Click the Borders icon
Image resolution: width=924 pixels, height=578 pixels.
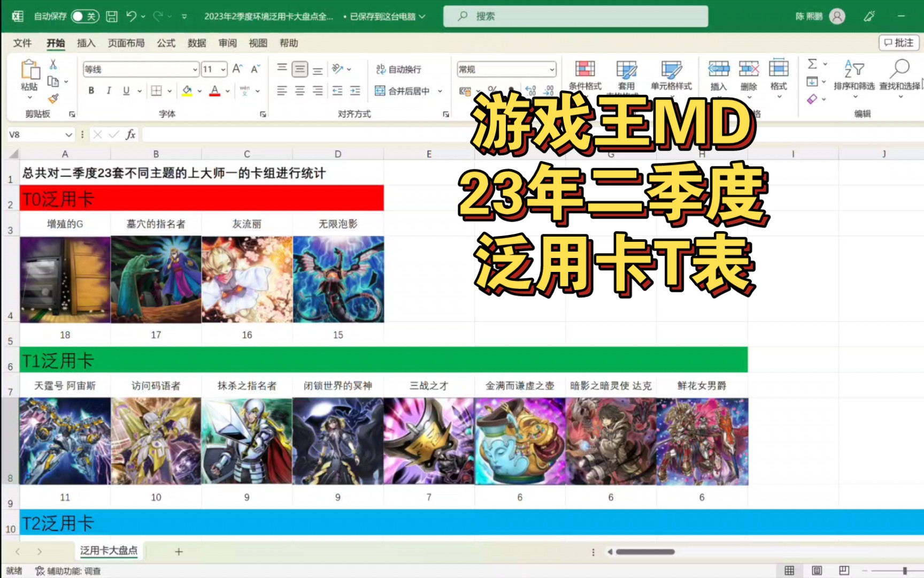[x=156, y=90]
